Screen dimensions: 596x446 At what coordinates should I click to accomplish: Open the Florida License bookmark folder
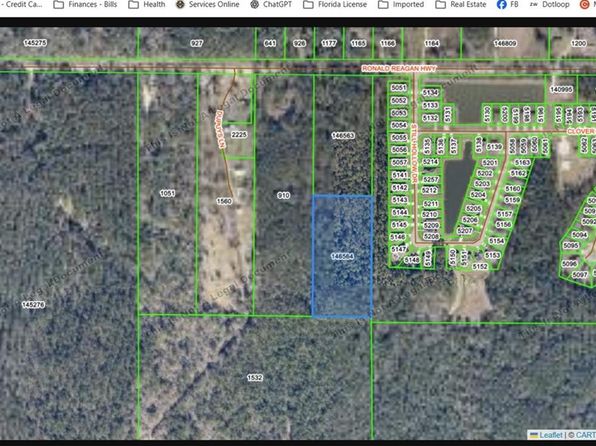[335, 5]
